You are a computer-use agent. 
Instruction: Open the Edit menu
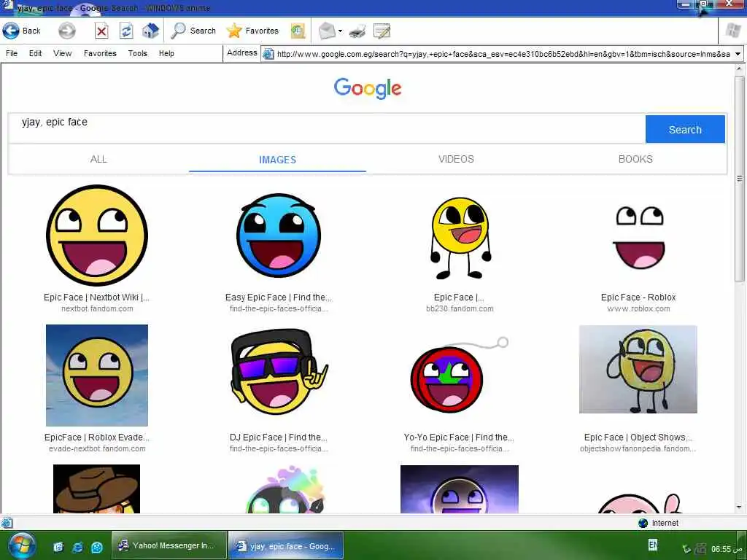pyautogui.click(x=35, y=53)
